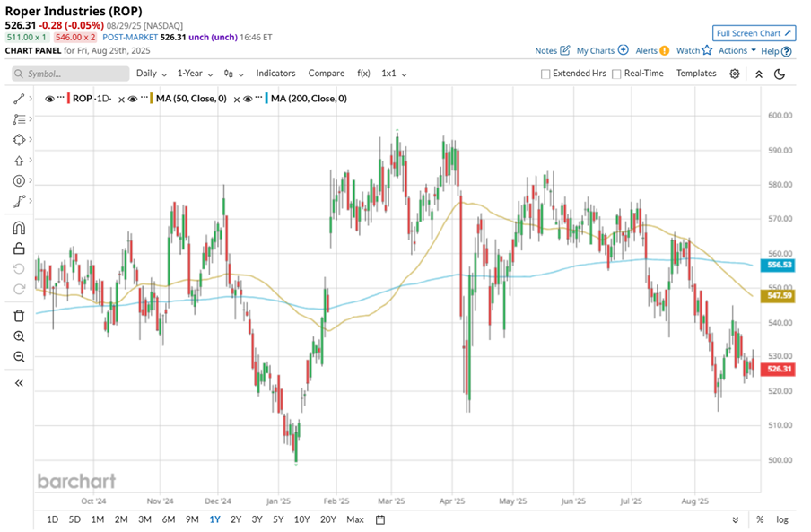Zoom in on the chart

19,336
